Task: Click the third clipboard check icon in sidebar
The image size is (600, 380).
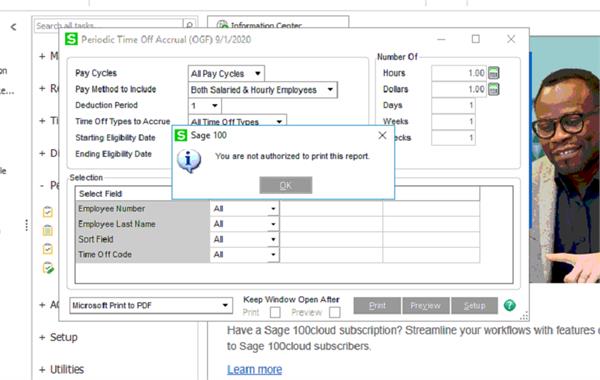Action: point(48,249)
